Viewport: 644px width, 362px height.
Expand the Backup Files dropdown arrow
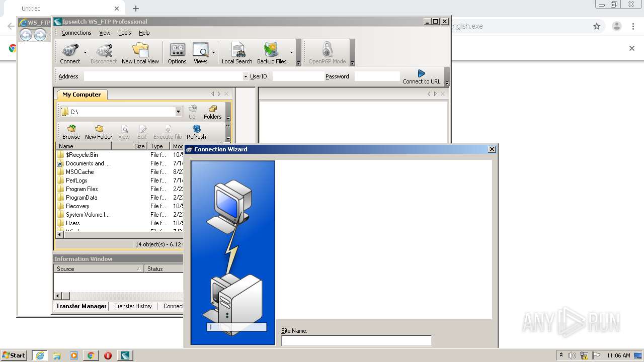pos(291,52)
